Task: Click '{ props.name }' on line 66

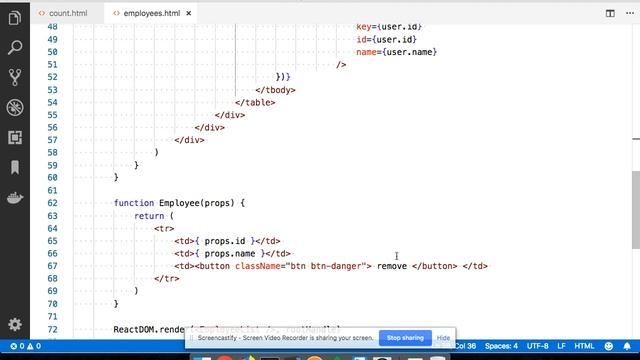Action: point(230,253)
